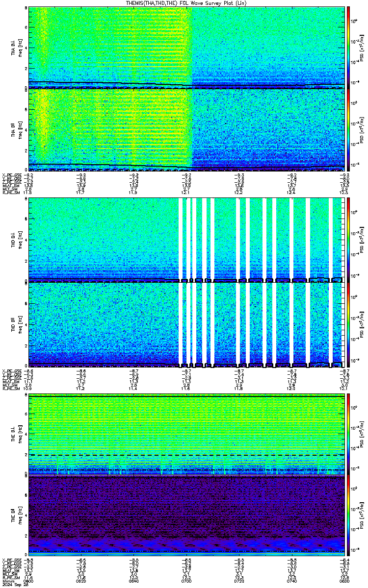Click the 0640 time tick label

click(x=134, y=581)
